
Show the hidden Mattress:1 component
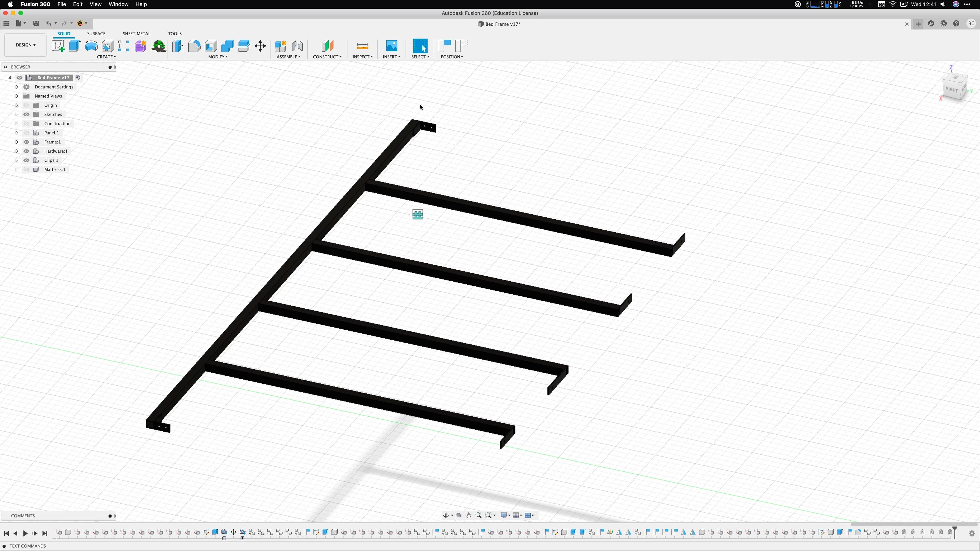pos(26,170)
